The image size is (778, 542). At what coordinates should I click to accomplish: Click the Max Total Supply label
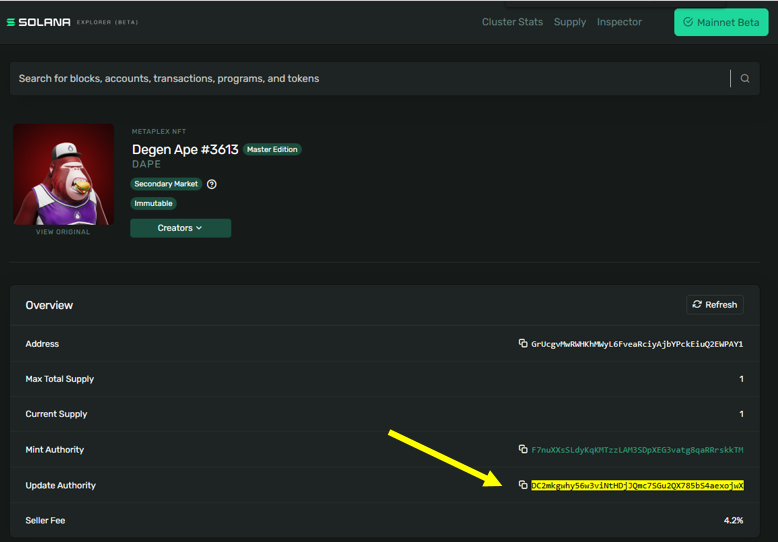(60, 379)
